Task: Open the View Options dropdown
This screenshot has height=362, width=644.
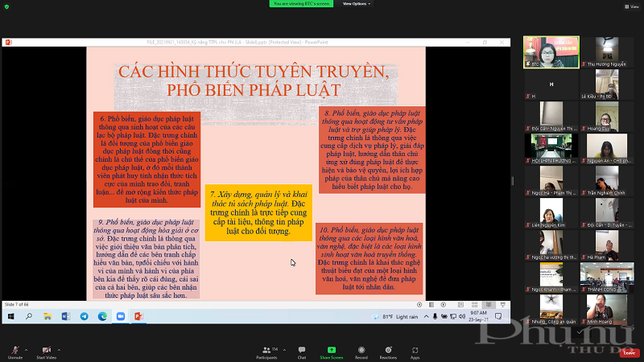Action: (355, 4)
